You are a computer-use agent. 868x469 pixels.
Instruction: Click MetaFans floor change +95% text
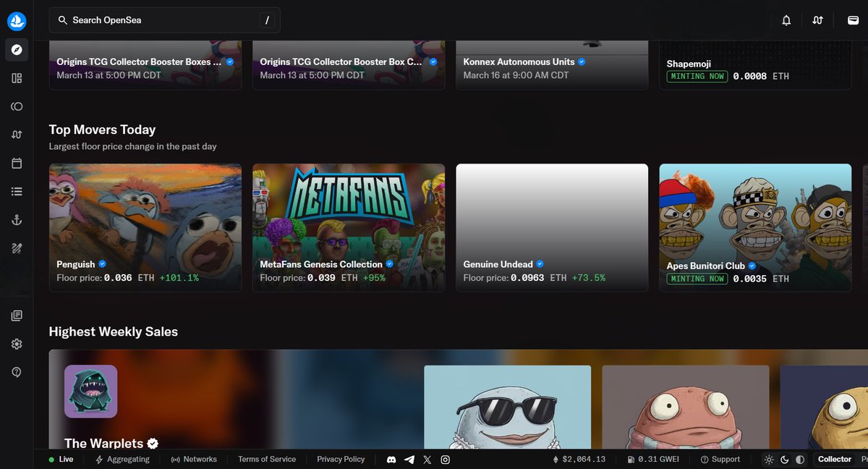374,277
